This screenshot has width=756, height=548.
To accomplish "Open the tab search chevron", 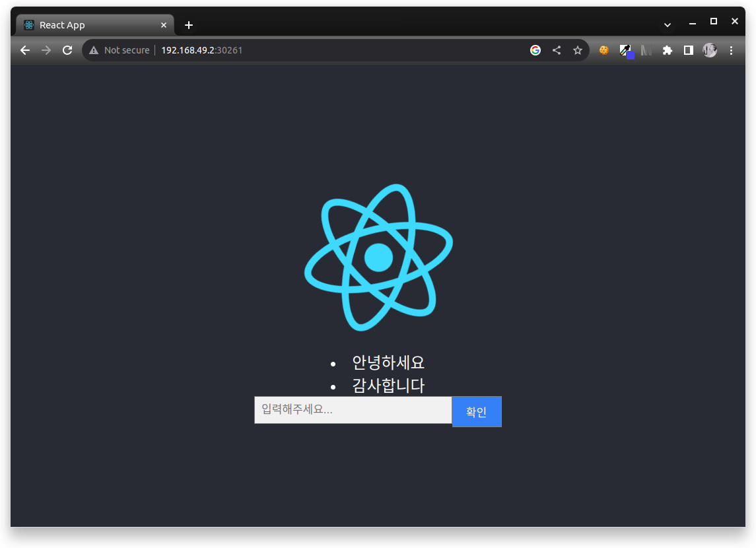I will coord(668,25).
